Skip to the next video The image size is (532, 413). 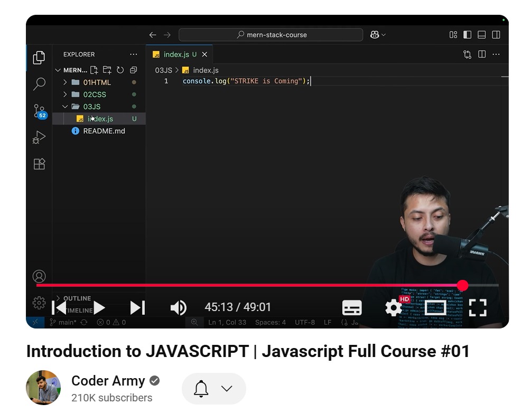[x=138, y=308]
